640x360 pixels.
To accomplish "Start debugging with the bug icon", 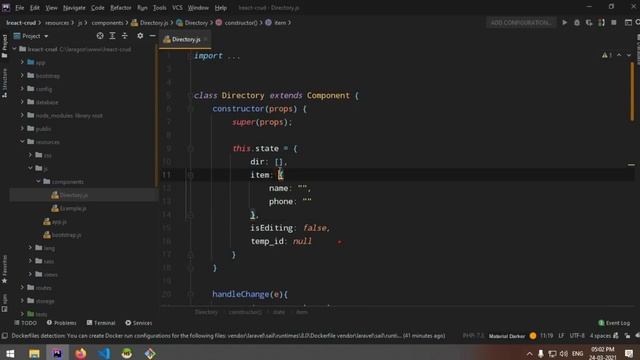I will (577, 23).
